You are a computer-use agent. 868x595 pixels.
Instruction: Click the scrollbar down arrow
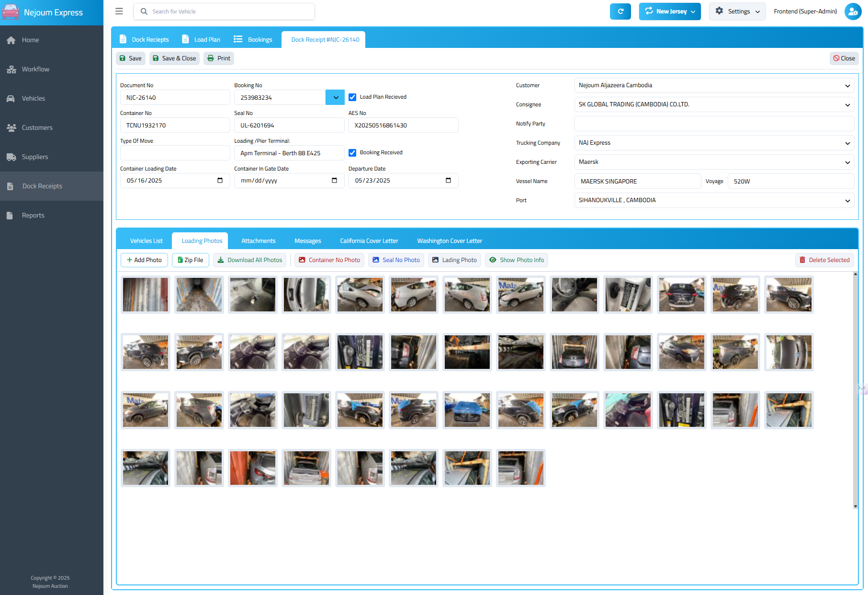[x=856, y=506]
